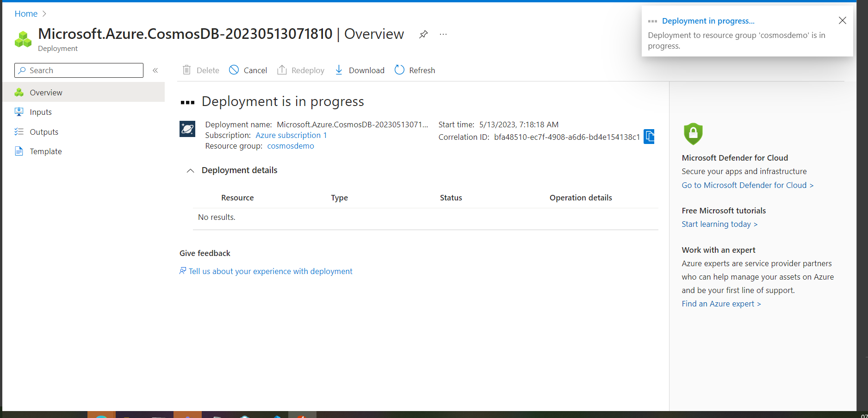Image resolution: width=868 pixels, height=418 pixels.
Task: Dismiss the Deployment in progress notification
Action: 842,20
